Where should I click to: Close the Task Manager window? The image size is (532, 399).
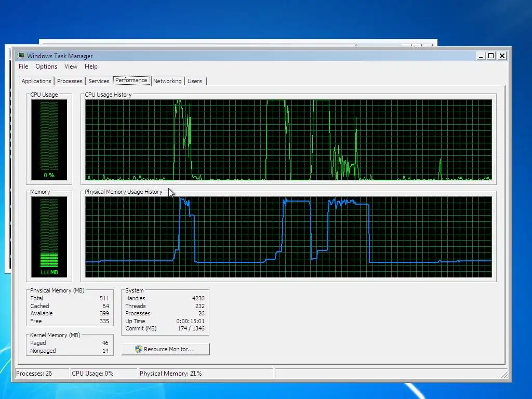pos(502,56)
